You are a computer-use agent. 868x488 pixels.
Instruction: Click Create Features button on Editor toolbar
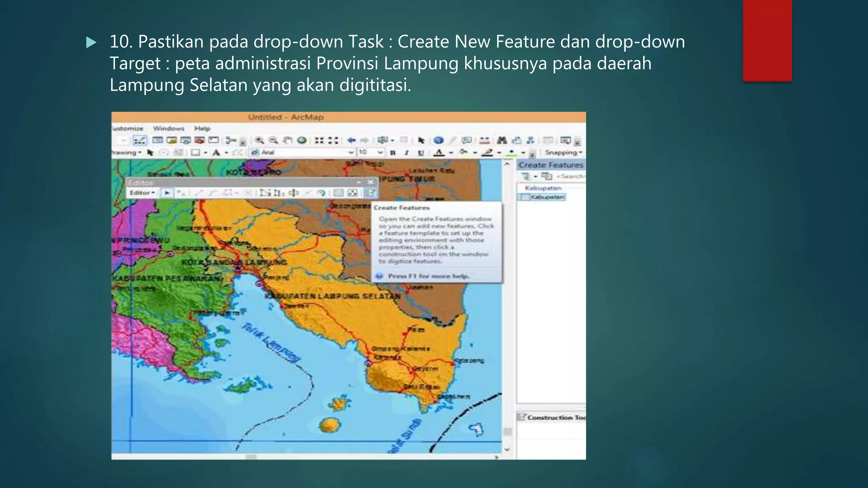[370, 193]
